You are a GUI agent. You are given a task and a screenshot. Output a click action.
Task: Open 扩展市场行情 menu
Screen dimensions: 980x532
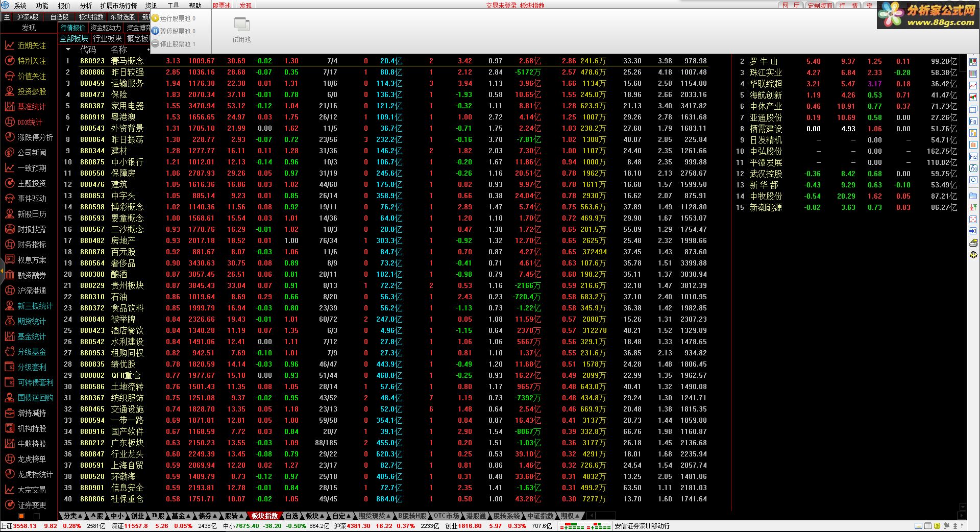(118, 6)
